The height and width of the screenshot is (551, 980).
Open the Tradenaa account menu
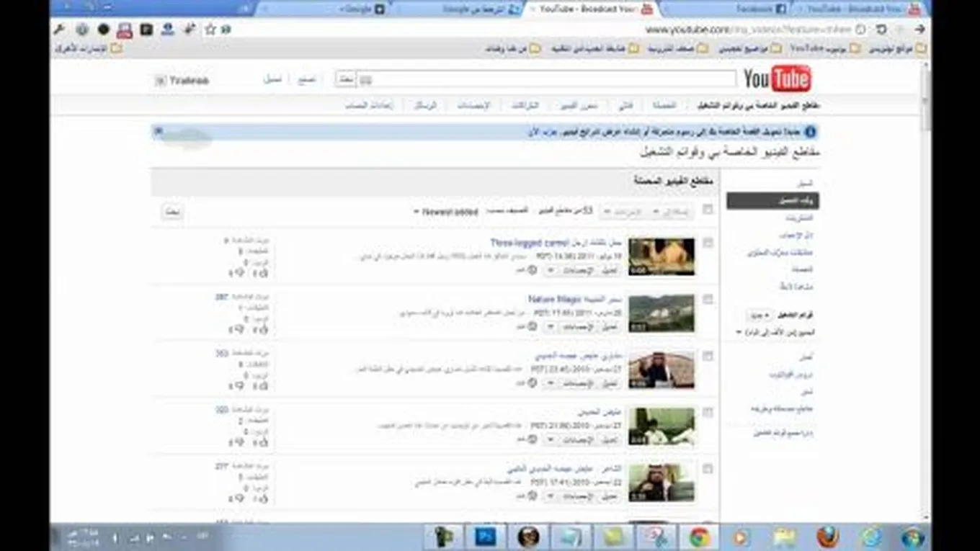coord(183,81)
